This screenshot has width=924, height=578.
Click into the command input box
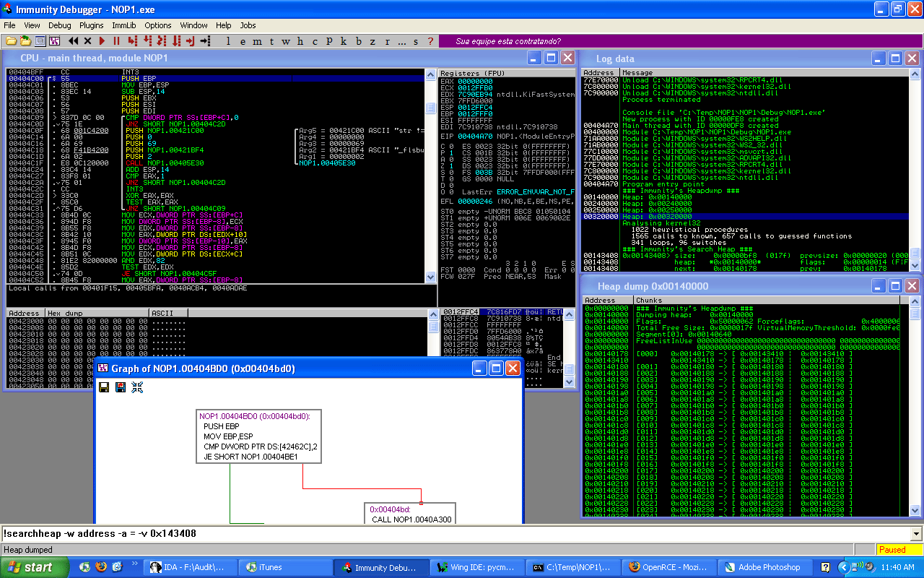[x=455, y=534]
